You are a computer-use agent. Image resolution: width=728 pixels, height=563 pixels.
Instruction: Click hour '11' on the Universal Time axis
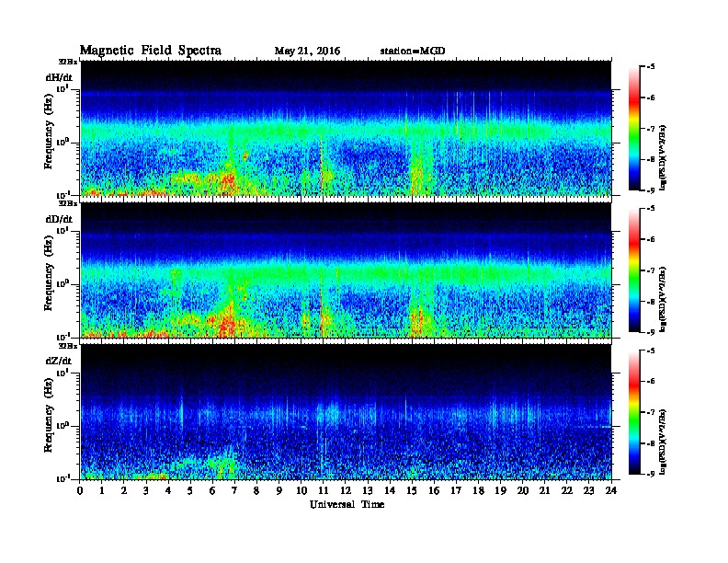(x=324, y=490)
